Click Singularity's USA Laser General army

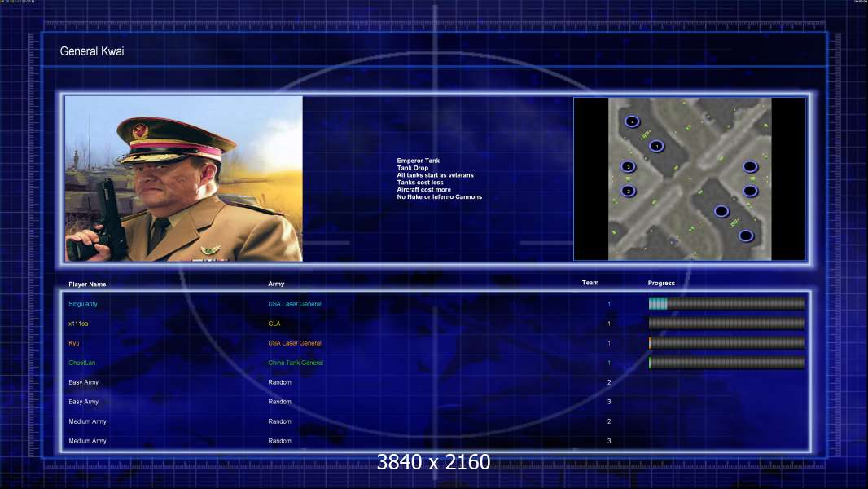pos(295,304)
